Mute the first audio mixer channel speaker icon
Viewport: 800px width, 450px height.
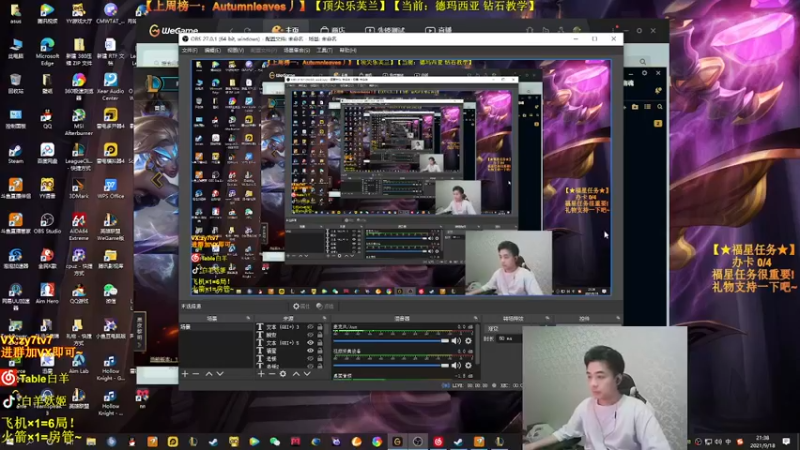[x=456, y=341]
